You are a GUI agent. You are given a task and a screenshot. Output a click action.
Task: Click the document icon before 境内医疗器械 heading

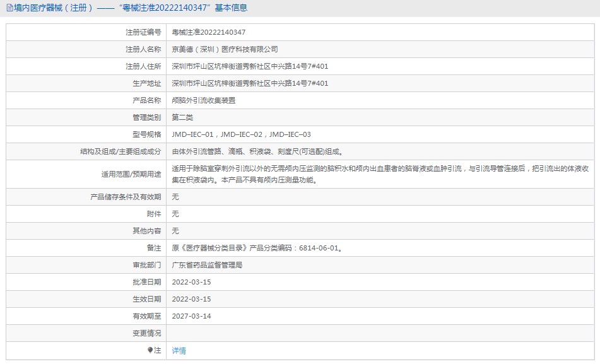coord(9,8)
